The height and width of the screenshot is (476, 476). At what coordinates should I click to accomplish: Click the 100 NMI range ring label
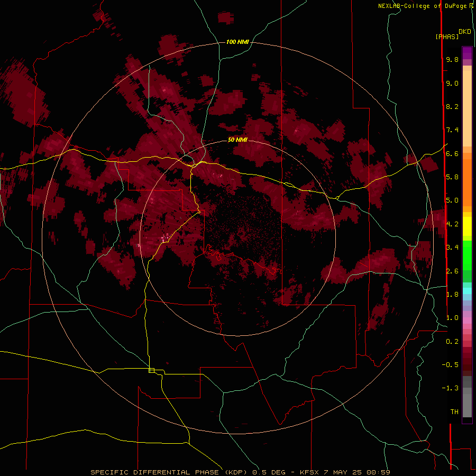click(x=237, y=42)
